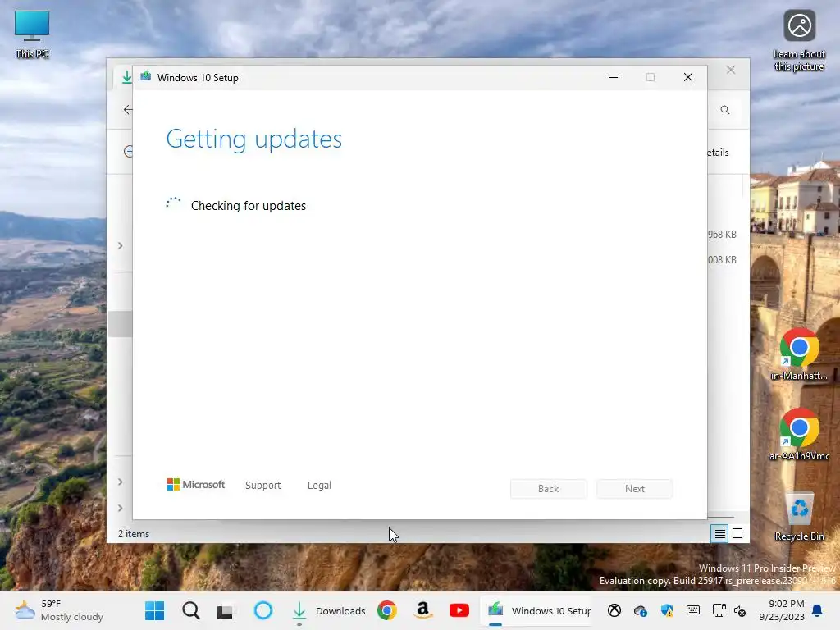Click the Back button in Setup

(549, 489)
